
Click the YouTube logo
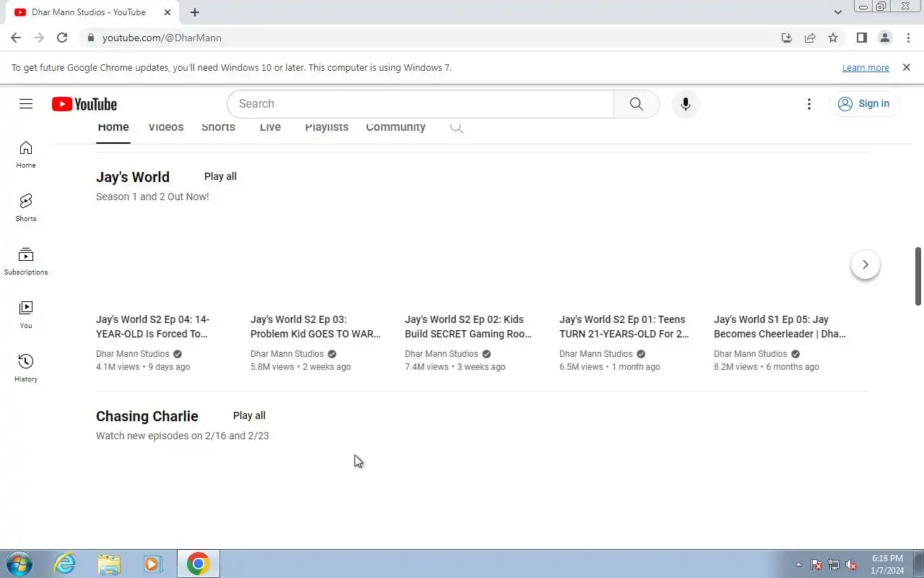point(84,104)
